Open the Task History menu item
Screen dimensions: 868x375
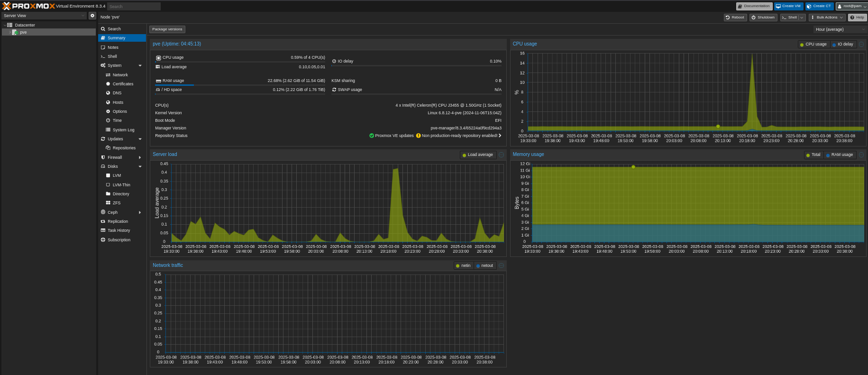(x=119, y=230)
